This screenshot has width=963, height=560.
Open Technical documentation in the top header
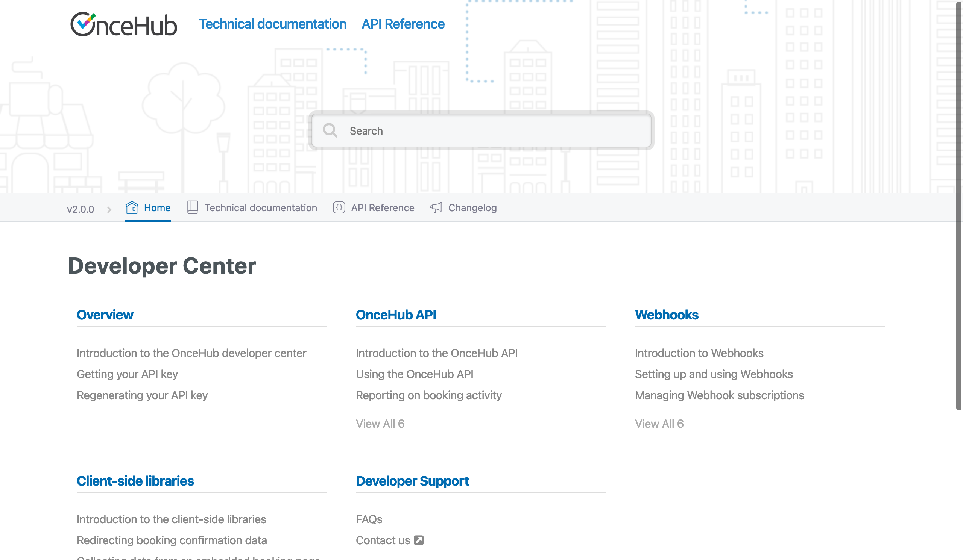pos(272,24)
